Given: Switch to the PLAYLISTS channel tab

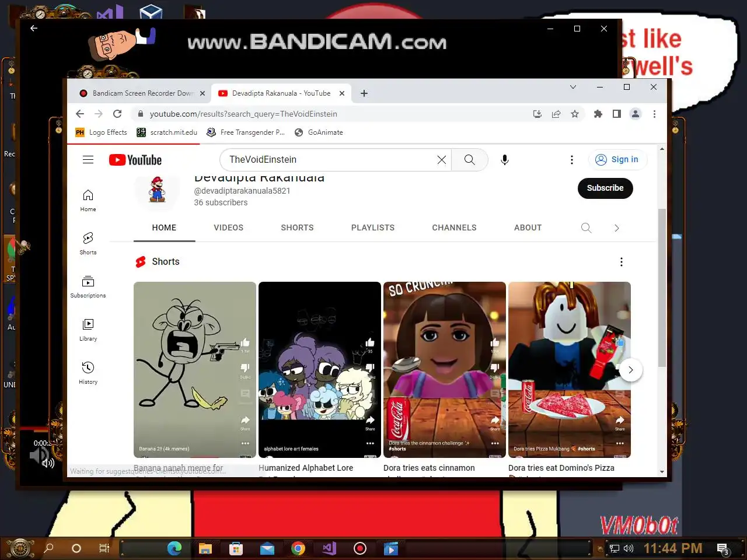Looking at the screenshot, I should tap(373, 228).
